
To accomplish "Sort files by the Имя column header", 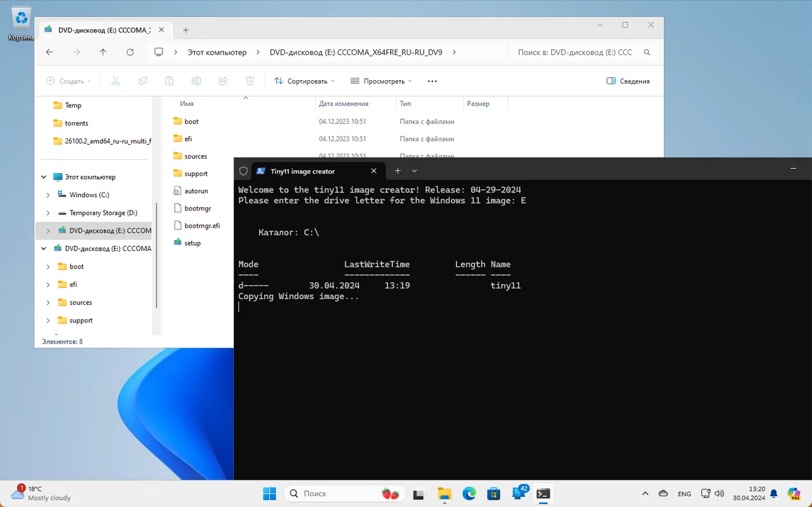I will [187, 104].
